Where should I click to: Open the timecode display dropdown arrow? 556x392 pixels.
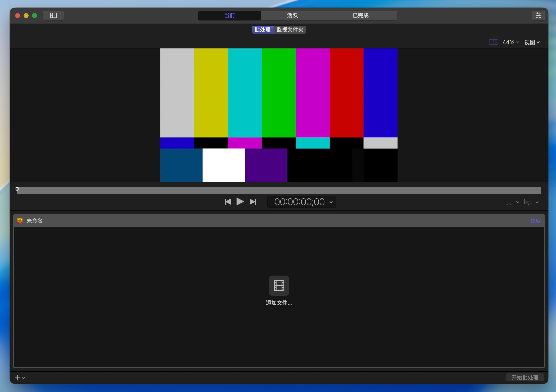point(331,202)
